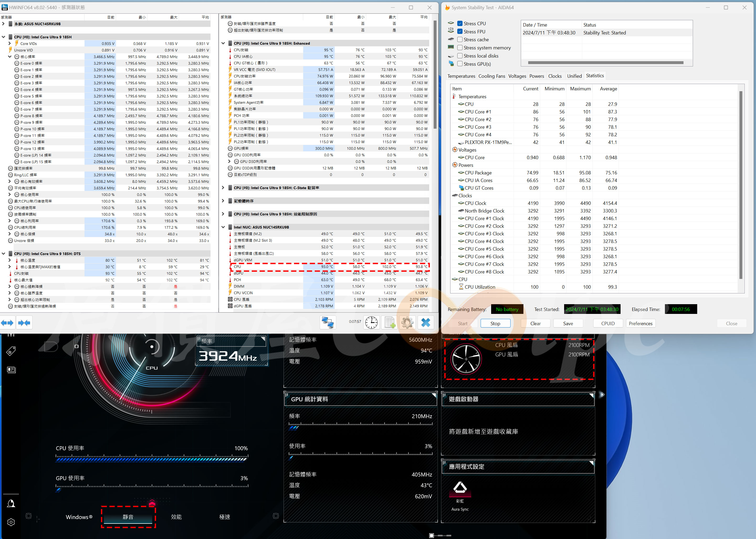Open HWiNFO sensor settings gear
The width and height of the screenshot is (756, 539).
click(407, 322)
